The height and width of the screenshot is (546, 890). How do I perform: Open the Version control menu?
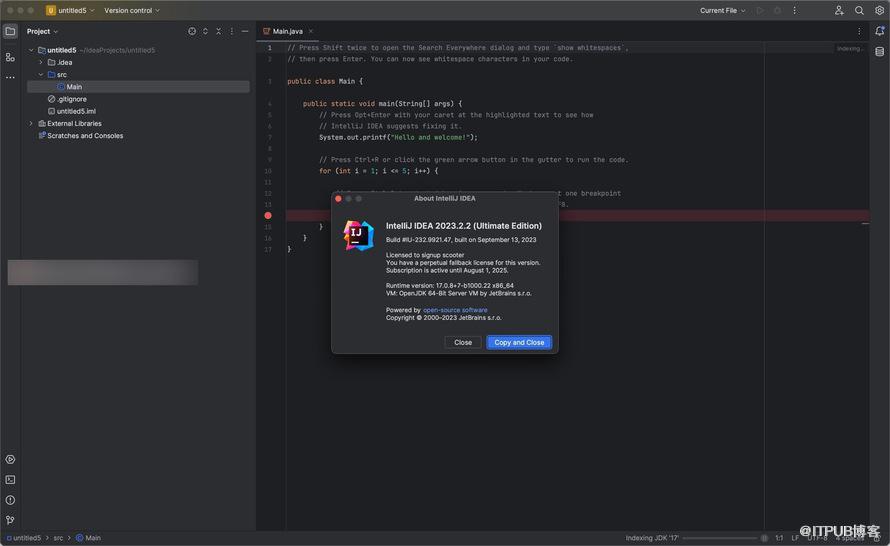click(x=131, y=10)
